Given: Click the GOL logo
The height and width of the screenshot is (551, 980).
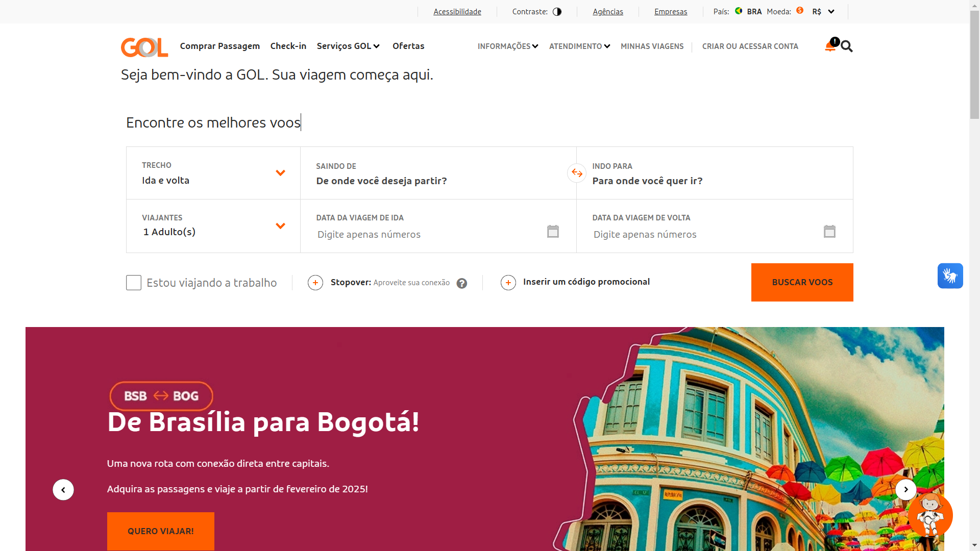Looking at the screenshot, I should click(x=144, y=47).
